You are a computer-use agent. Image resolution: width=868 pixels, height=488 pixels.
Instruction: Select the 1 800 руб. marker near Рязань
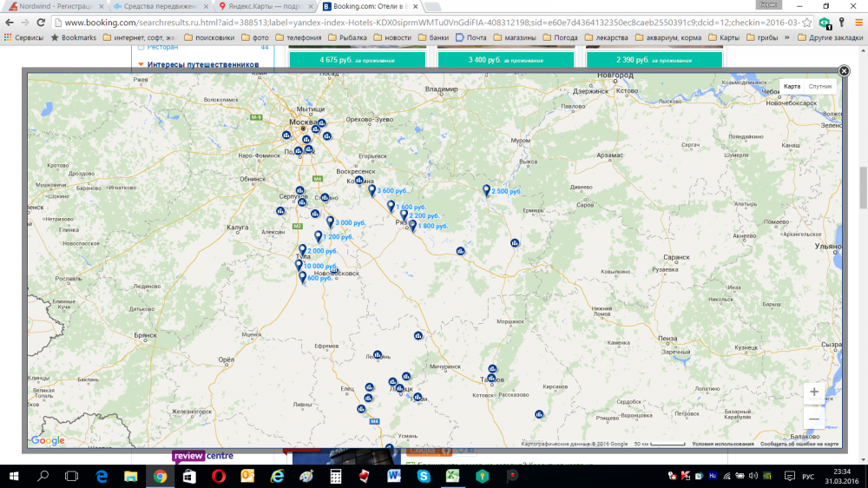412,225
